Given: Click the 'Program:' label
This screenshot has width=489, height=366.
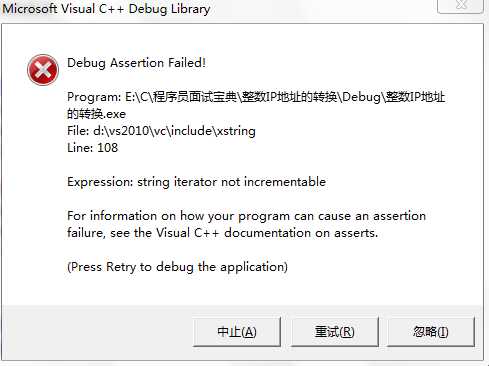Looking at the screenshot, I should click(94, 97).
